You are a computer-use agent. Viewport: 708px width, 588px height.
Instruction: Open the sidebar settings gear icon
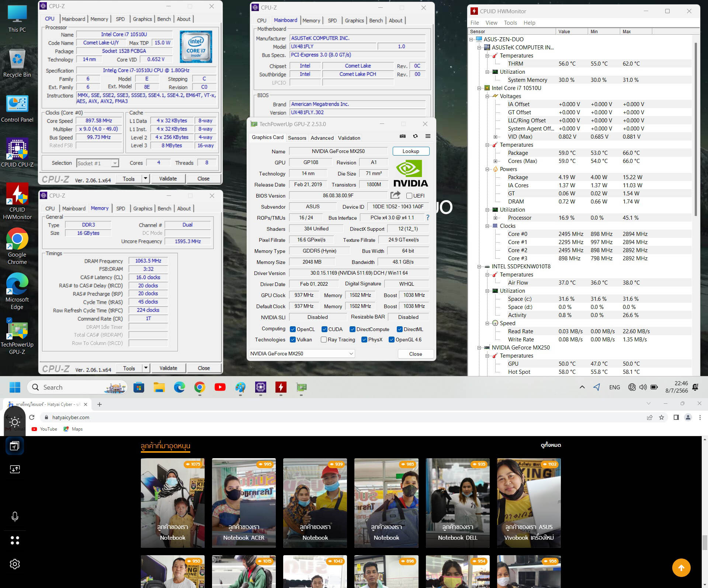[15, 564]
